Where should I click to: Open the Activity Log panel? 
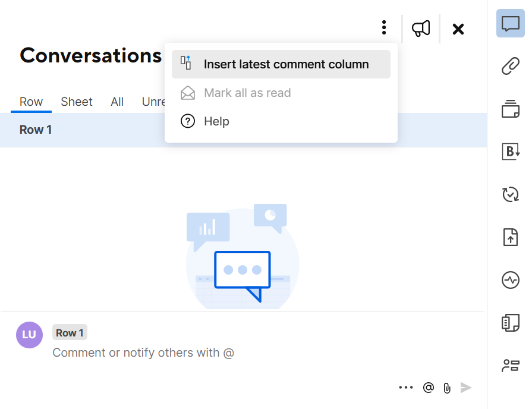tap(510, 280)
